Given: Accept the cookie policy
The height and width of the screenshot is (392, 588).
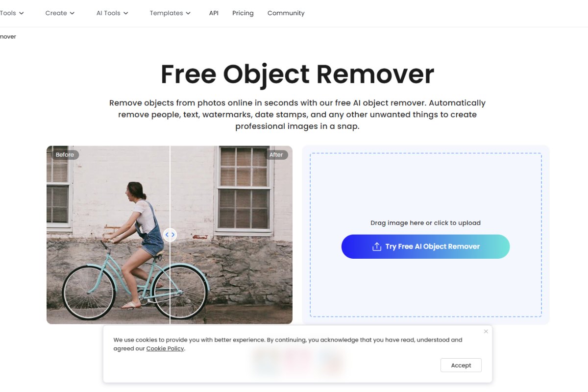Looking at the screenshot, I should pos(461,365).
